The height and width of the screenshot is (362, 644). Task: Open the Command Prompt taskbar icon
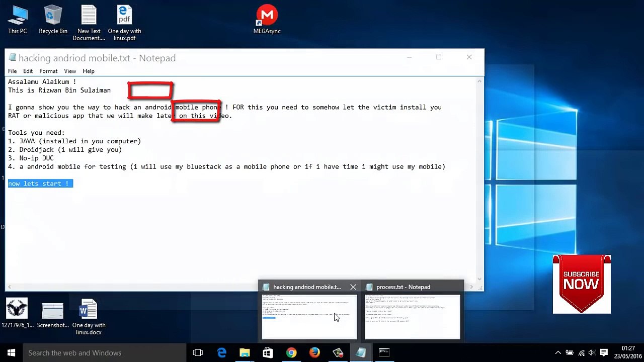pos(384,353)
